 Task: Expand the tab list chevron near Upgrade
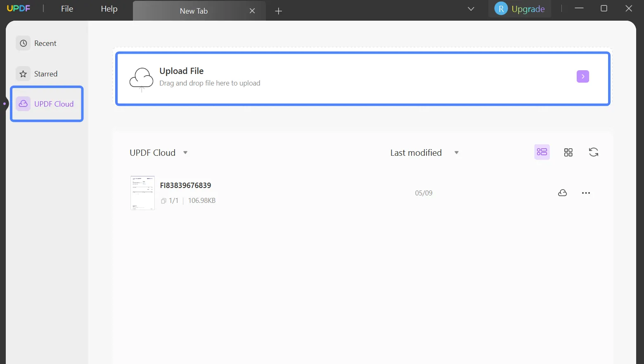tap(471, 8)
